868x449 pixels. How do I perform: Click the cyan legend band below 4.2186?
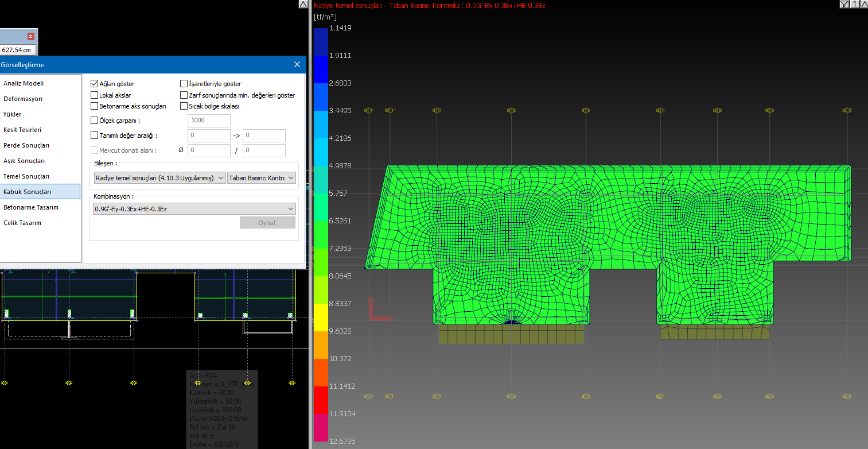coord(321,152)
